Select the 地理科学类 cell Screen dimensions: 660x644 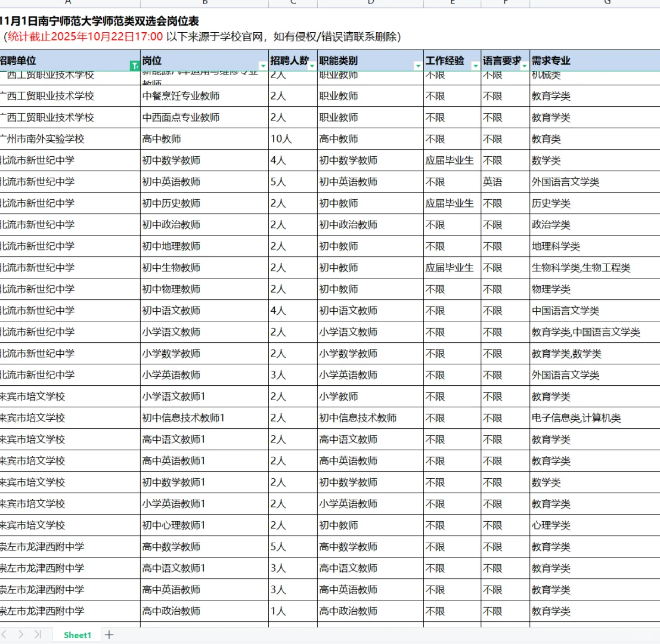[594, 246]
